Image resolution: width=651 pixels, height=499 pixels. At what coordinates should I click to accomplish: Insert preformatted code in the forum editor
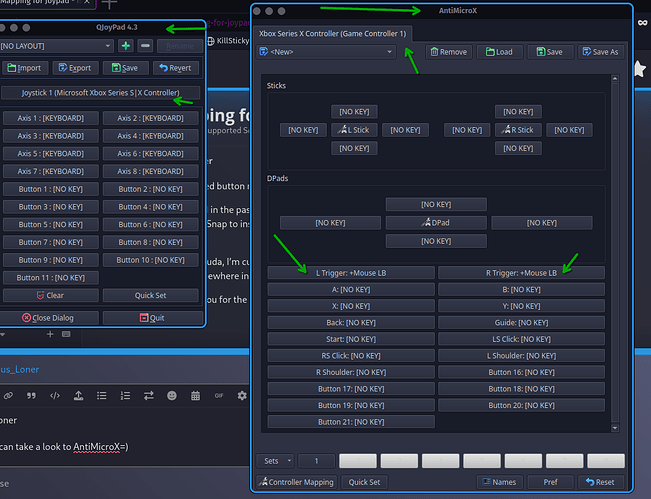coord(55,396)
